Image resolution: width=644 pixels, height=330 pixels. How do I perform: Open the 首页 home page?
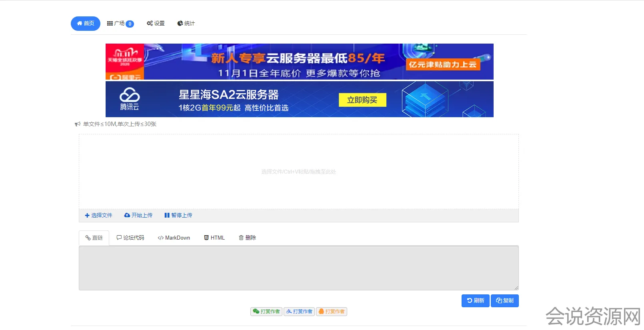pyautogui.click(x=86, y=24)
